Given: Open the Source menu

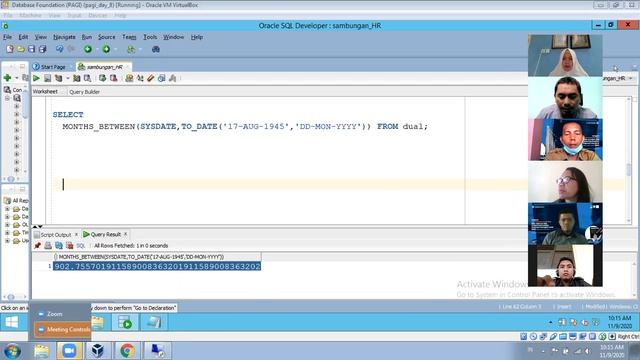Looking at the screenshot, I should [107, 37].
